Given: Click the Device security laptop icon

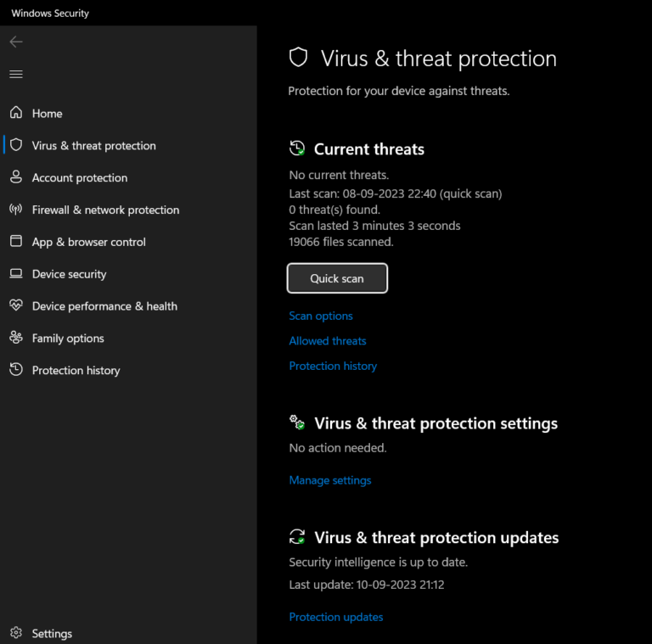Looking at the screenshot, I should [x=16, y=274].
